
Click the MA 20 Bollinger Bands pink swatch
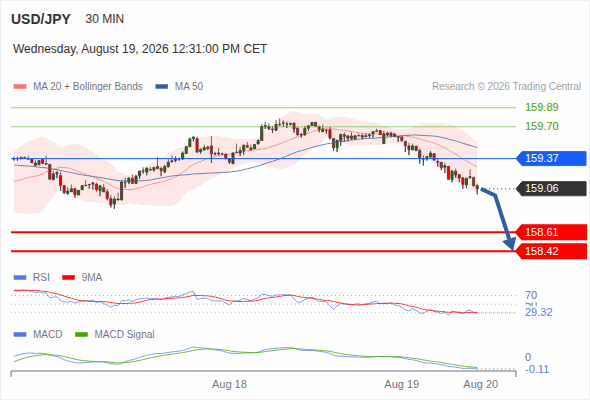20,87
